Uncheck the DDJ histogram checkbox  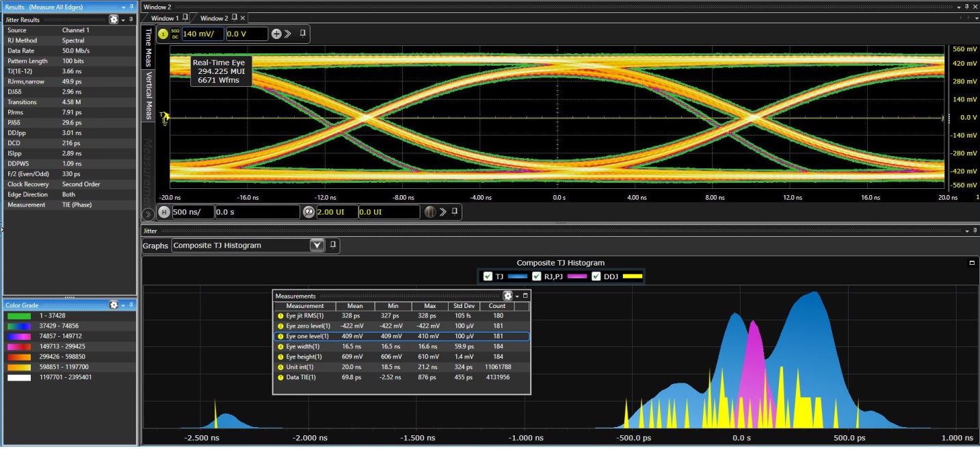(x=596, y=277)
